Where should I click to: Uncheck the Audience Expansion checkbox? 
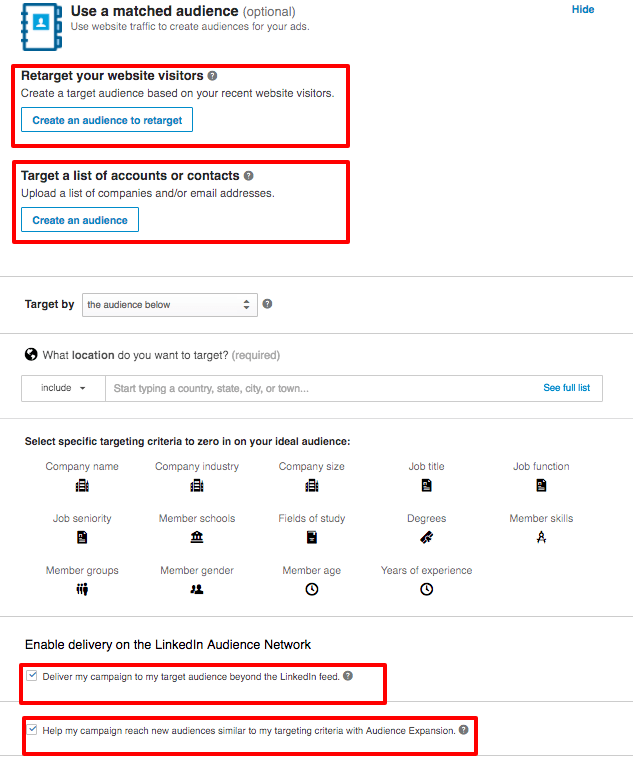[32, 729]
